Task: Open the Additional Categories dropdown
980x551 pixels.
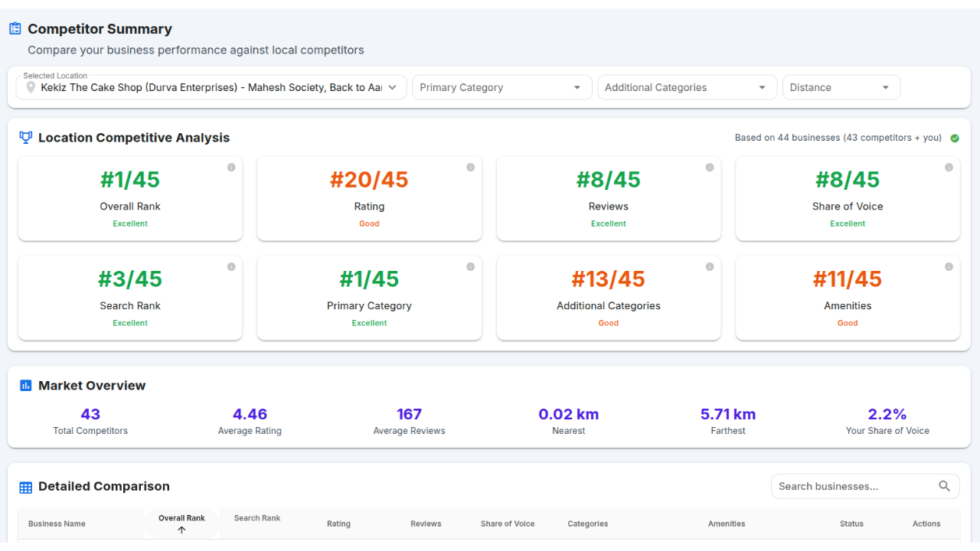Action: [687, 87]
